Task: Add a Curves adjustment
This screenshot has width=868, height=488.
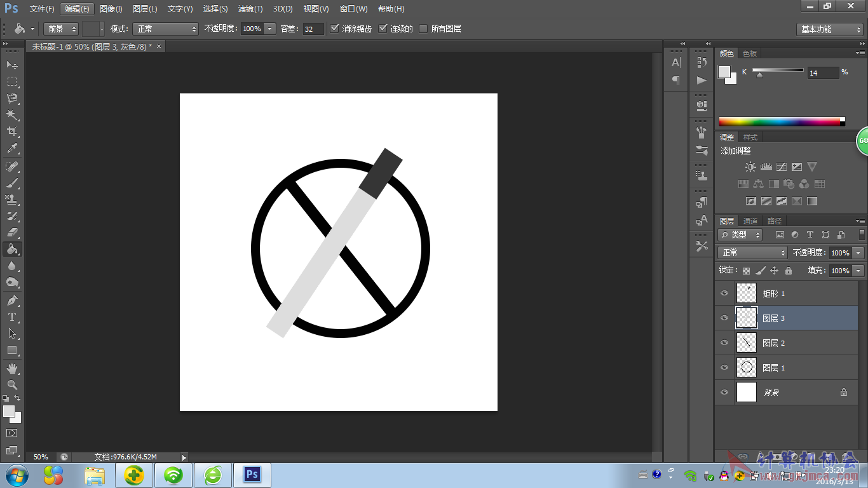Action: tap(782, 167)
